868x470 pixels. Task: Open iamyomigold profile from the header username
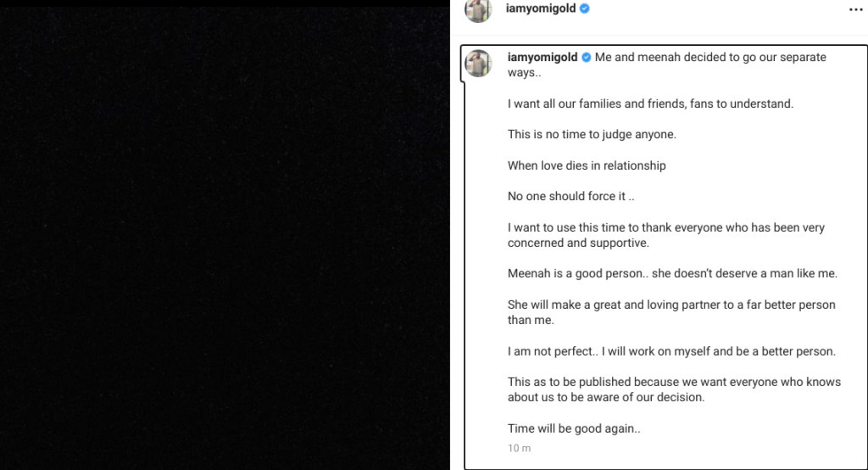pyautogui.click(x=540, y=8)
